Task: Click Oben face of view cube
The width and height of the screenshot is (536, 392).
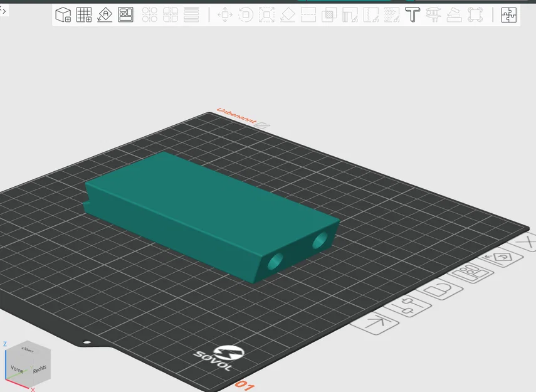Action: click(28, 349)
